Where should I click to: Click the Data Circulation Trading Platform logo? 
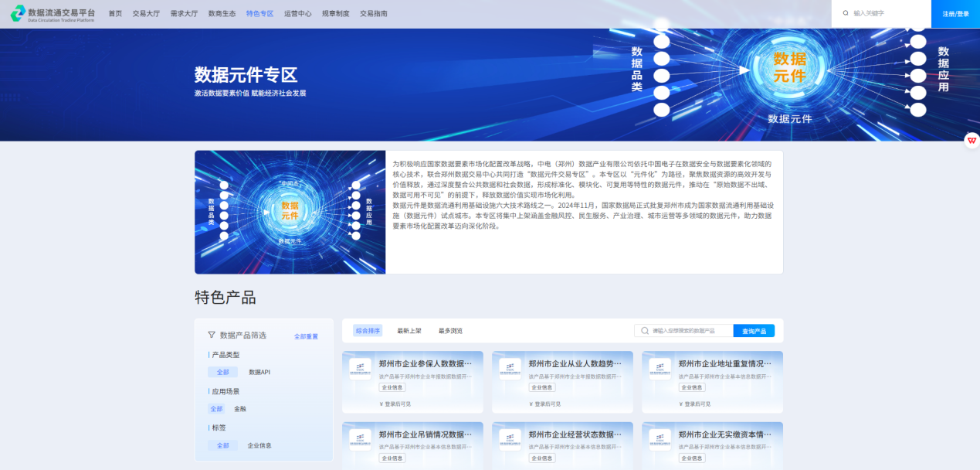pyautogui.click(x=53, y=14)
